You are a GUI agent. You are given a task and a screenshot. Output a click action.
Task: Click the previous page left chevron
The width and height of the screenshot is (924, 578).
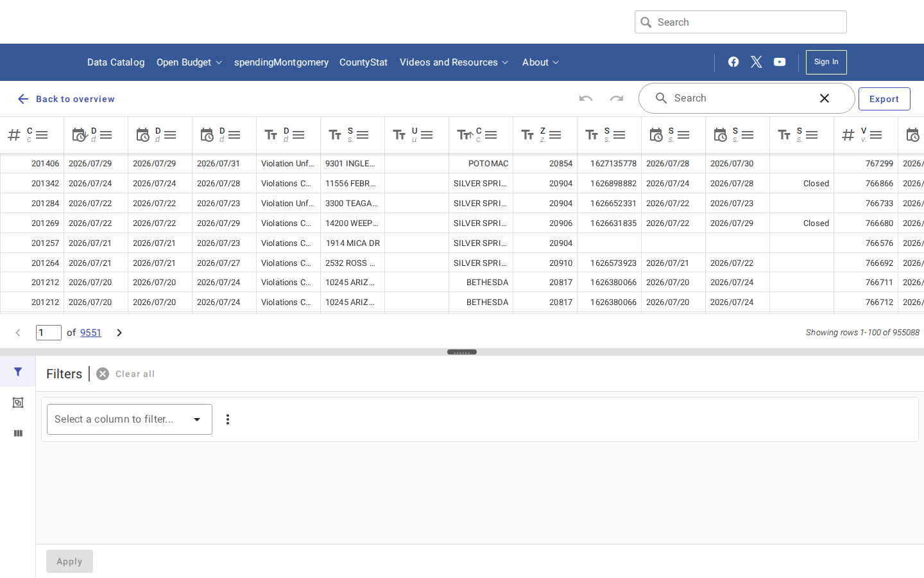pos(18,333)
